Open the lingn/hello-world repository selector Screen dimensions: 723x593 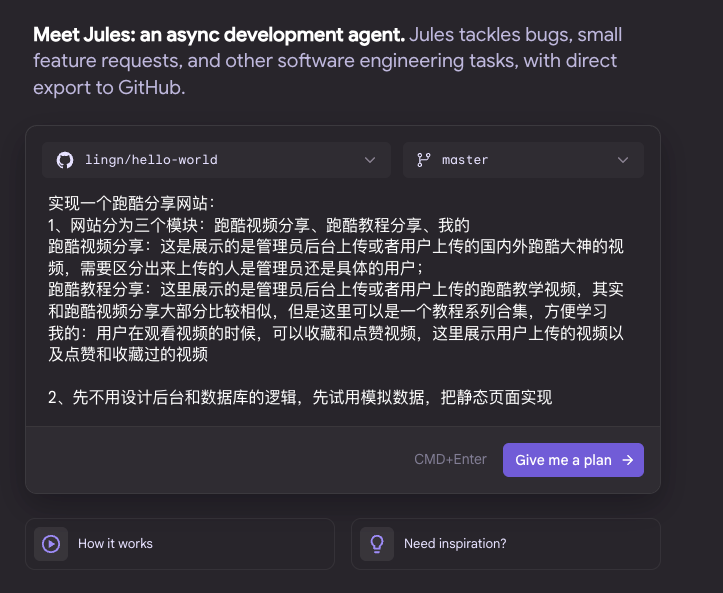[x=216, y=160]
